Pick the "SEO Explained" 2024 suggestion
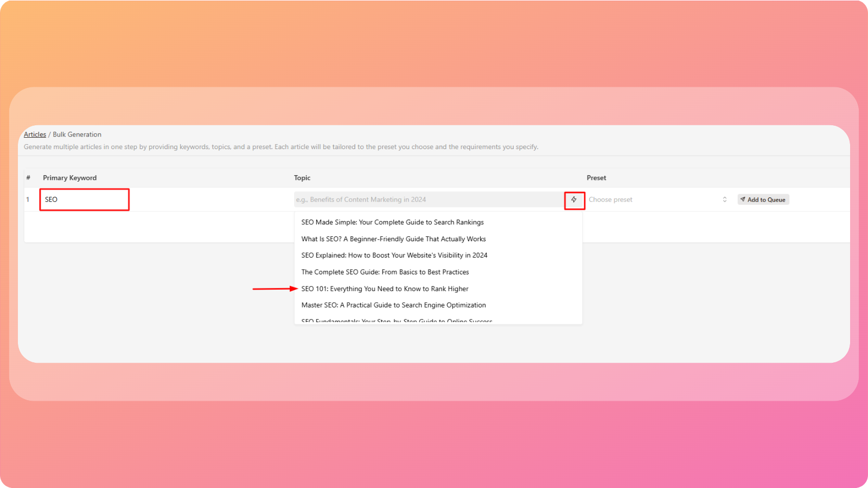 coord(394,255)
